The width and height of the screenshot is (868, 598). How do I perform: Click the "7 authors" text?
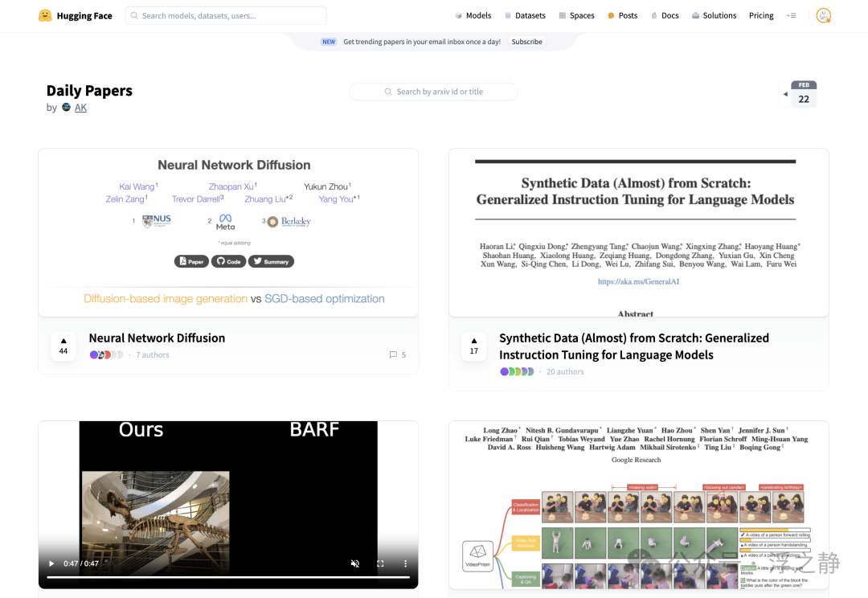click(153, 355)
